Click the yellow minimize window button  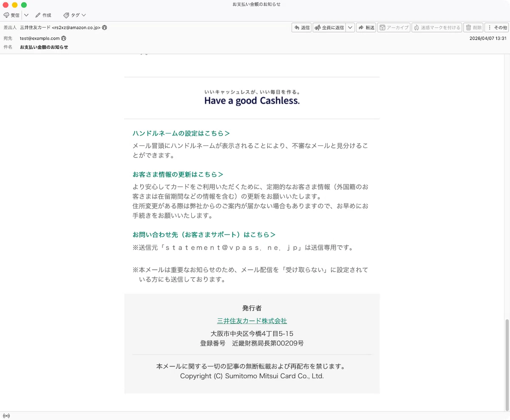[x=15, y=5]
